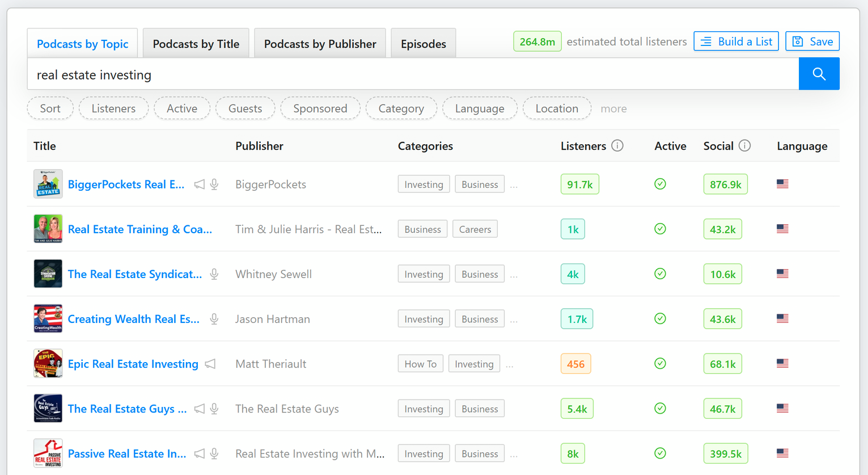
Task: Open the Language filter dropdown
Action: tap(480, 108)
